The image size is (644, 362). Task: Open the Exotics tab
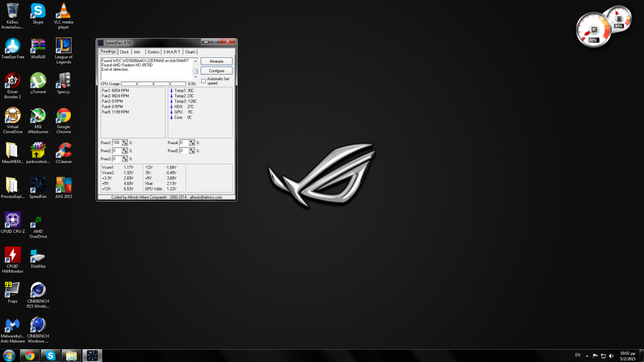pos(153,52)
